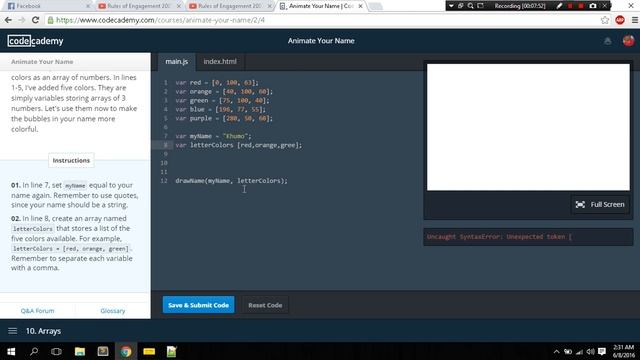Switch to the index.html tab

[220, 62]
